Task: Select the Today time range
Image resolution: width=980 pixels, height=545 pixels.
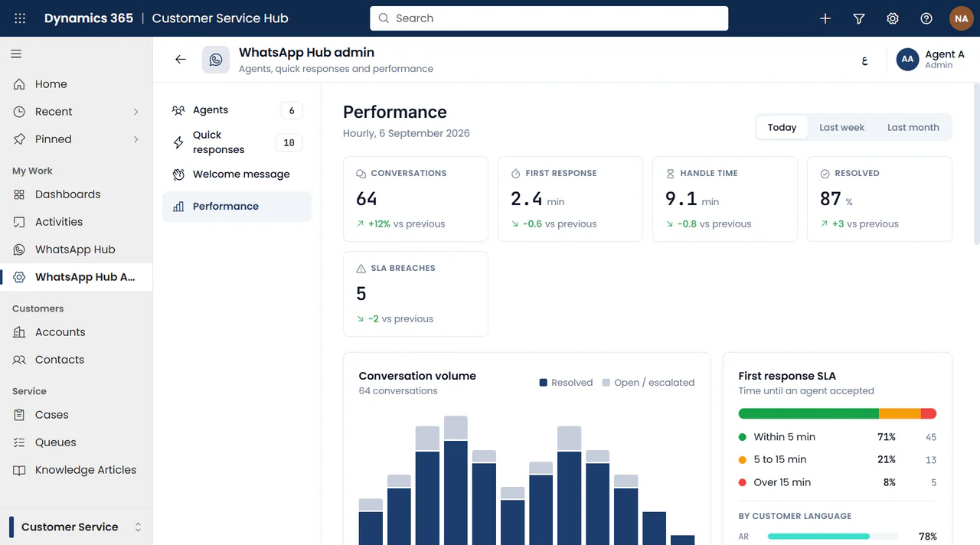Action: click(782, 128)
